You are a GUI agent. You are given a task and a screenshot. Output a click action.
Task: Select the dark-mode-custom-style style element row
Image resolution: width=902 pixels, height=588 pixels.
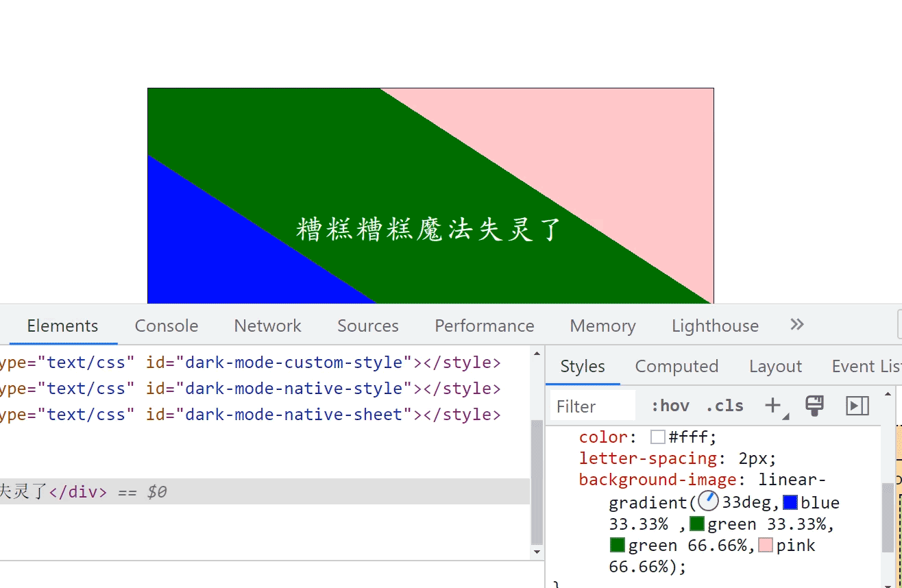point(265,363)
